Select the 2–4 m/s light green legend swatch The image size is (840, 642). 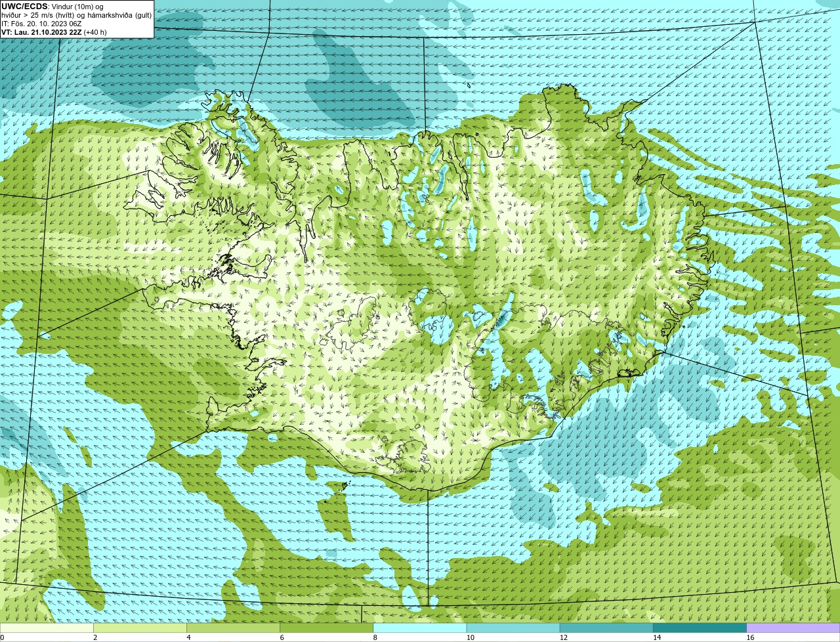tap(140, 628)
